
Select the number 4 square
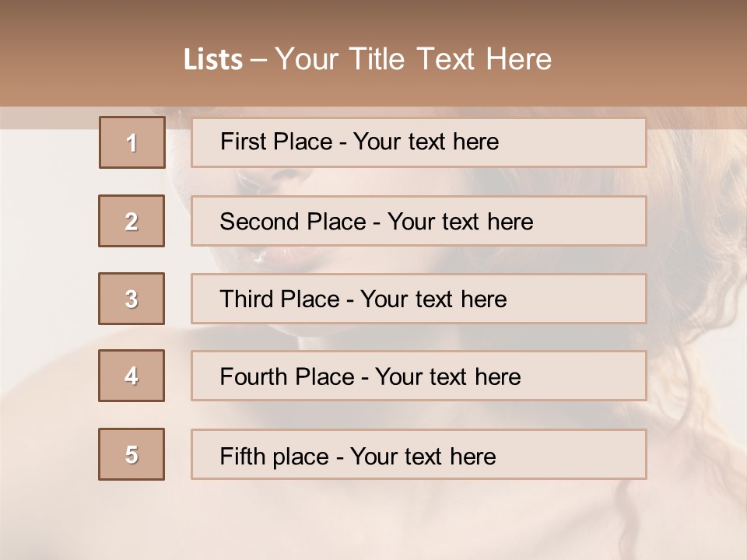pyautogui.click(x=132, y=376)
